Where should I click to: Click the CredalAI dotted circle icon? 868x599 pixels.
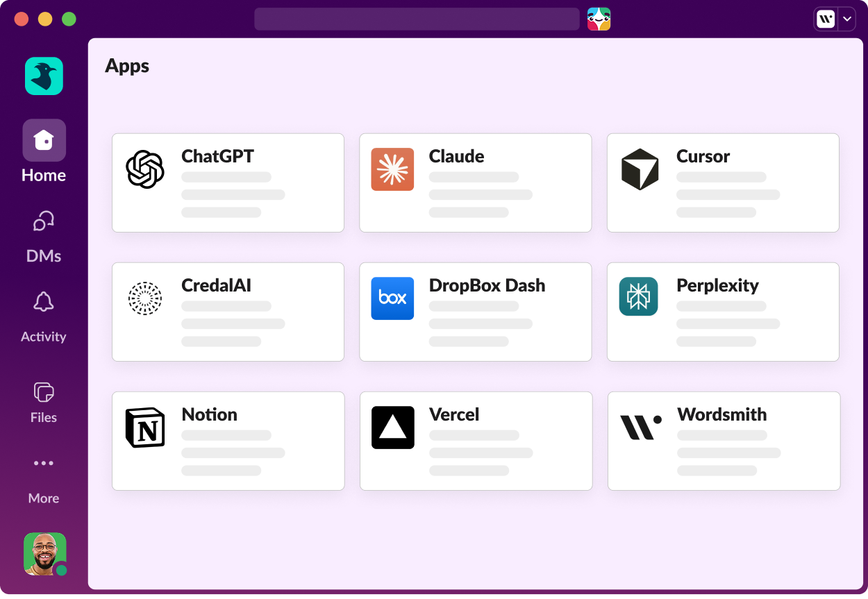[x=145, y=298]
